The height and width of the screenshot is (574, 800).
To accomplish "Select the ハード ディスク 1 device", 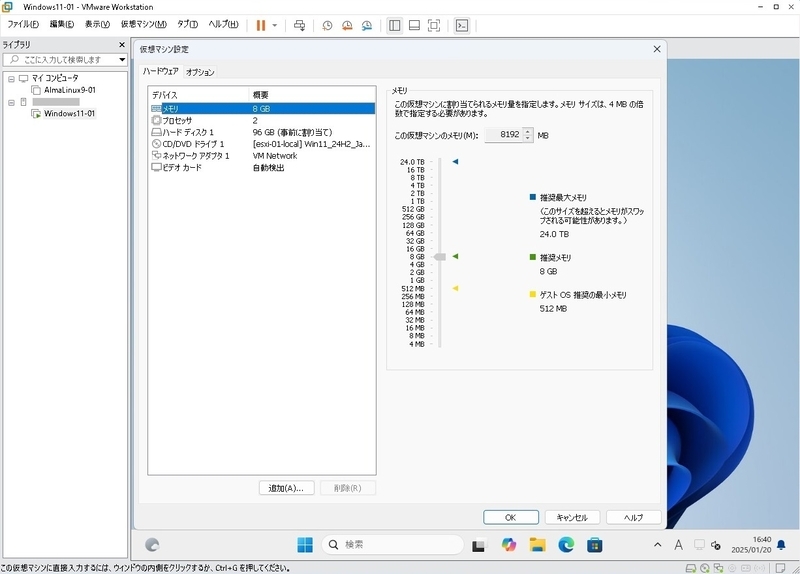I will 263,132.
